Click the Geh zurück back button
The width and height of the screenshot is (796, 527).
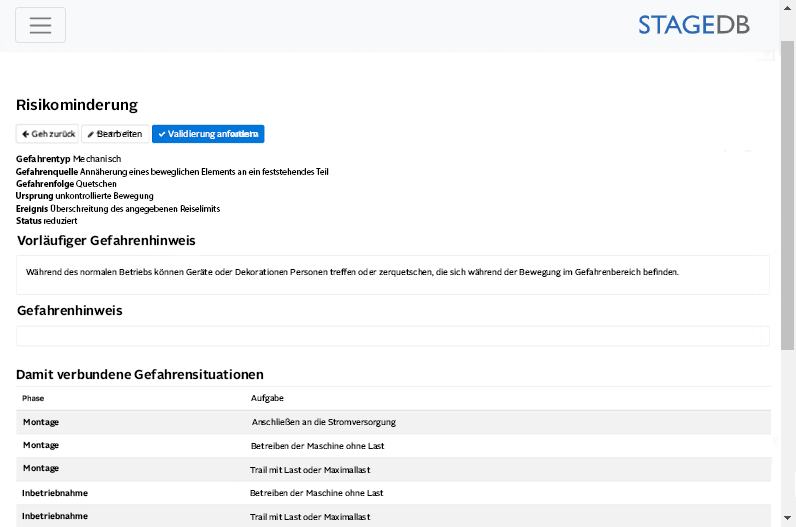47,134
